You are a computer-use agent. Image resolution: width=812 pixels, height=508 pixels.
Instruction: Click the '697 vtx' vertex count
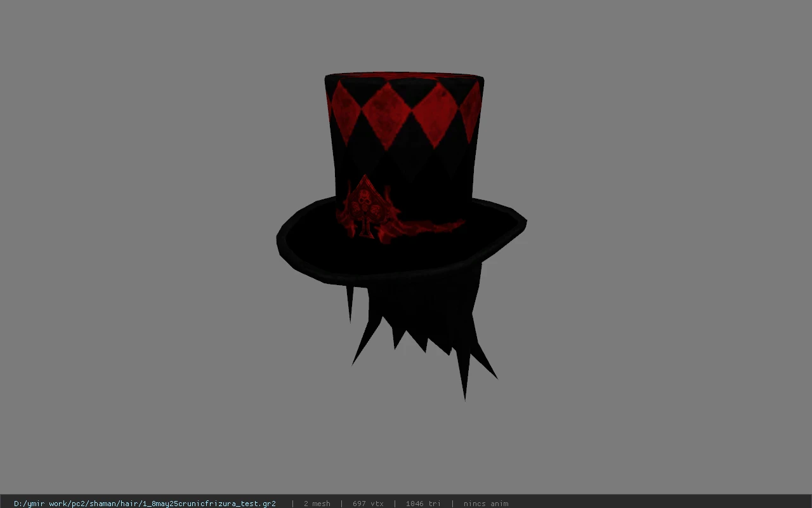coord(368,504)
